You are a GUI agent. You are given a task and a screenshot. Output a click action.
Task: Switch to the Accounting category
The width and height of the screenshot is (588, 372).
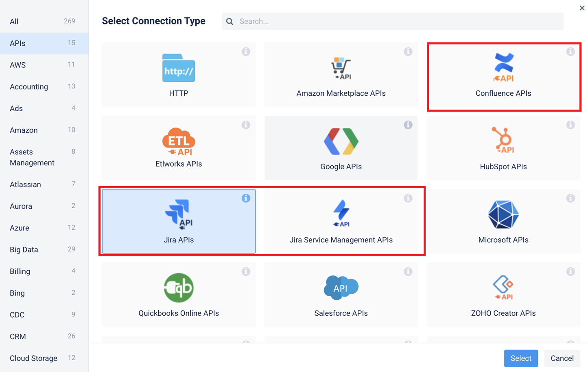[44, 87]
